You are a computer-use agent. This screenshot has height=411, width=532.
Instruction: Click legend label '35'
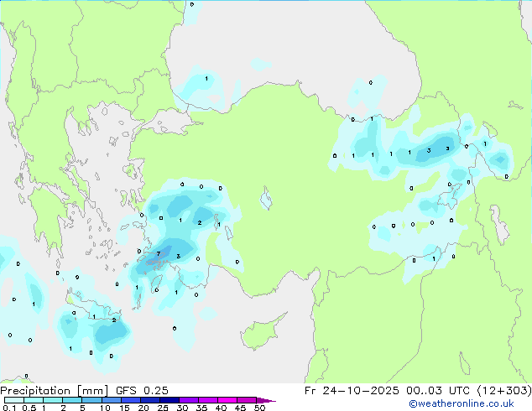pyautogui.click(x=201, y=408)
